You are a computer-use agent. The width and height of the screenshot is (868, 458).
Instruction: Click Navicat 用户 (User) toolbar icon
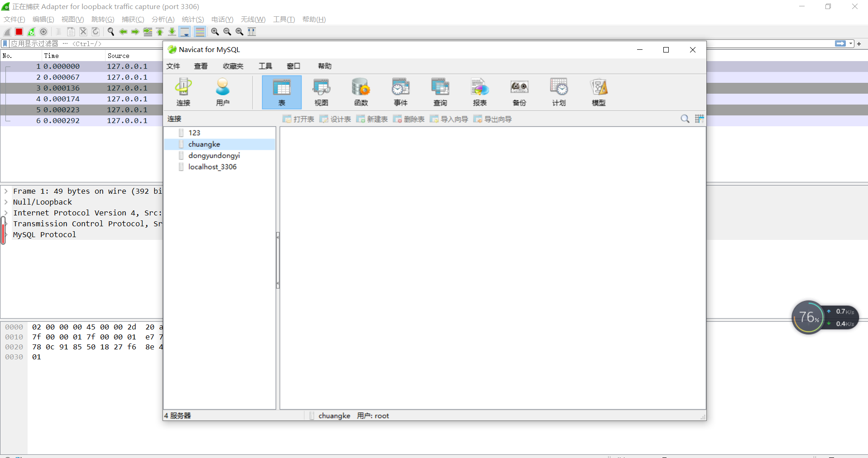point(223,92)
